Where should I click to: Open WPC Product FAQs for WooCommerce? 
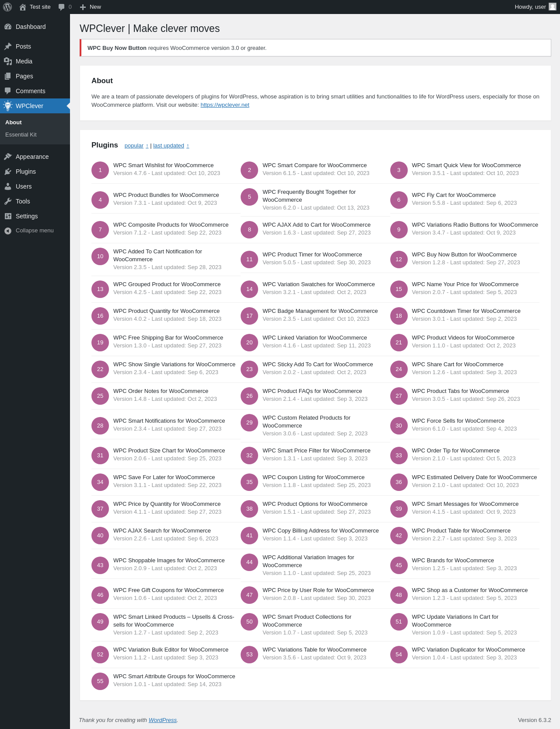click(312, 391)
